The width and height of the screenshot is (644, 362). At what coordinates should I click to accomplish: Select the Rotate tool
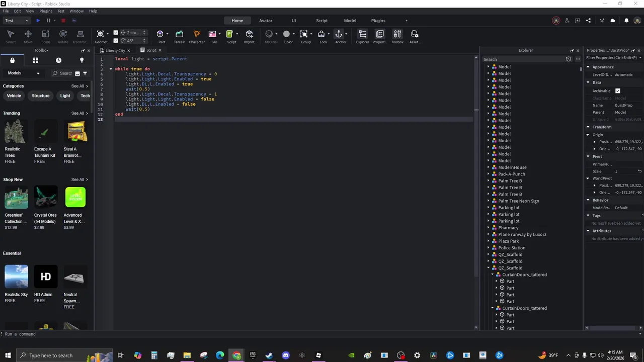[63, 37]
